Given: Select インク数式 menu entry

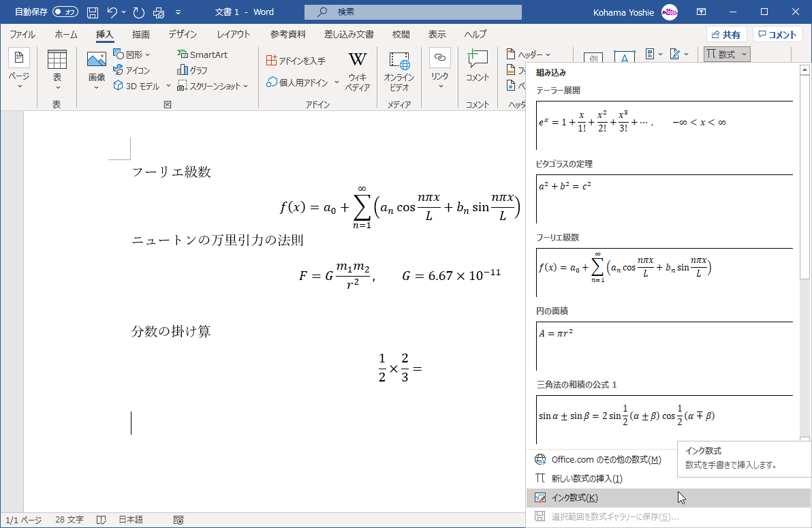Looking at the screenshot, I should 574,498.
